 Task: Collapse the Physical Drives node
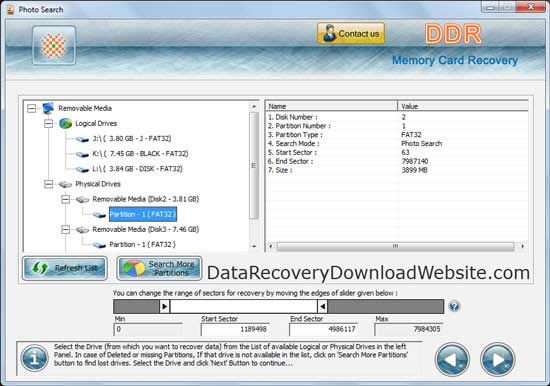pos(48,184)
